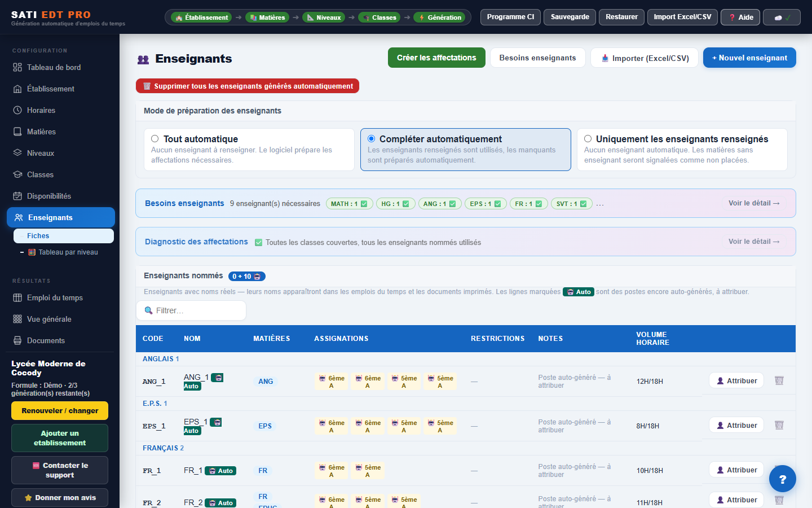The width and height of the screenshot is (812, 508).
Task: Click the Établissement step pill
Action: [x=202, y=17]
